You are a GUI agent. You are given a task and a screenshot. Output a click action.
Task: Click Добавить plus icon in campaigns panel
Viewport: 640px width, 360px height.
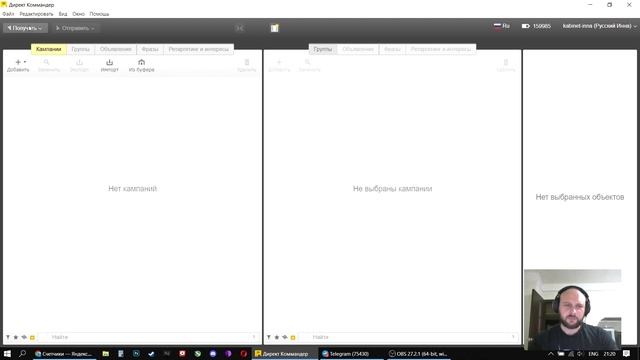[x=18, y=65]
